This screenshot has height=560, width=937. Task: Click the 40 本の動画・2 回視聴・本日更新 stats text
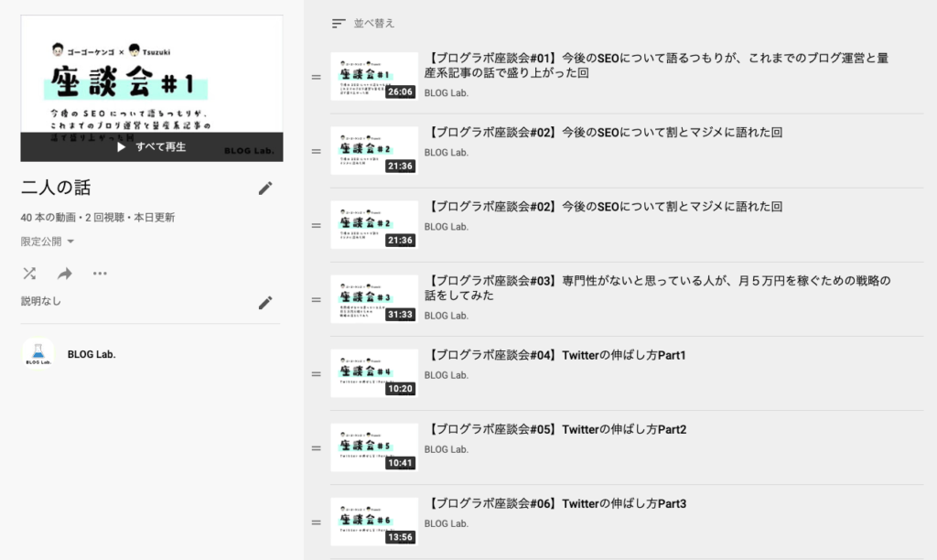coord(97,218)
